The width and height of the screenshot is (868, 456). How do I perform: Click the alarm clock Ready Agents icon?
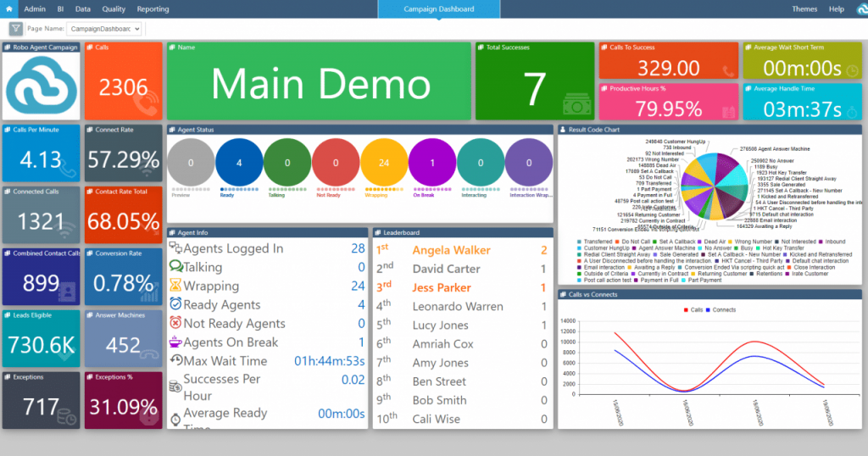click(175, 304)
